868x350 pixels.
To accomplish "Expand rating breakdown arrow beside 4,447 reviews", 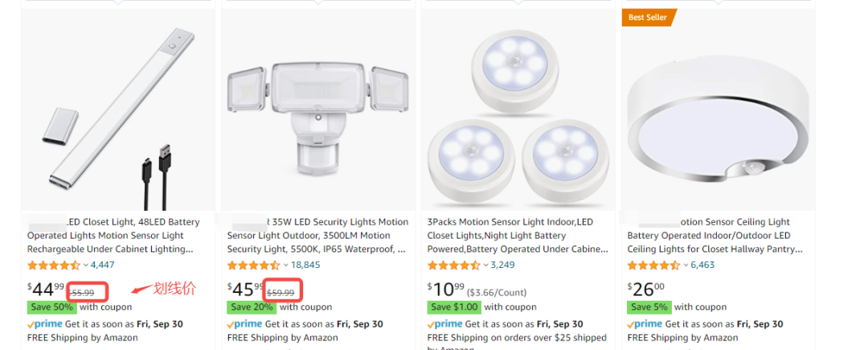I will [86, 266].
